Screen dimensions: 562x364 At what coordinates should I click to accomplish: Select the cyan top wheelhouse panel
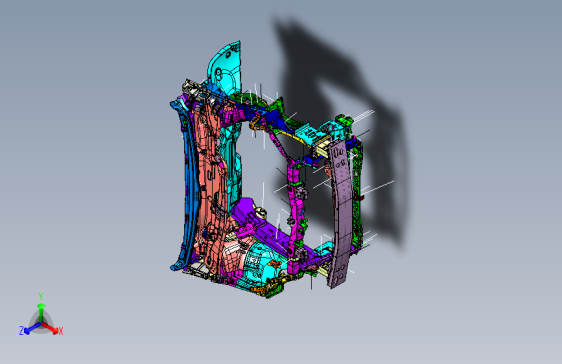pos(225,67)
